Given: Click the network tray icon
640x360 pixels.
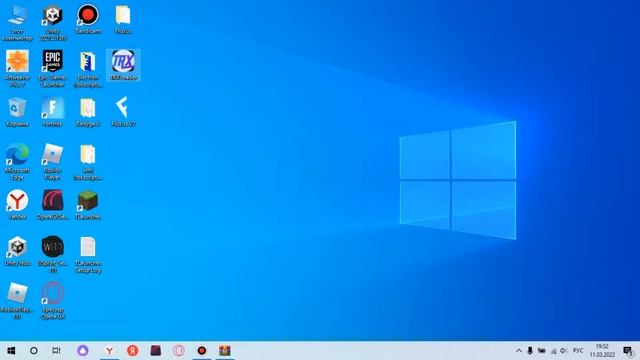Looking at the screenshot, I should [553, 351].
